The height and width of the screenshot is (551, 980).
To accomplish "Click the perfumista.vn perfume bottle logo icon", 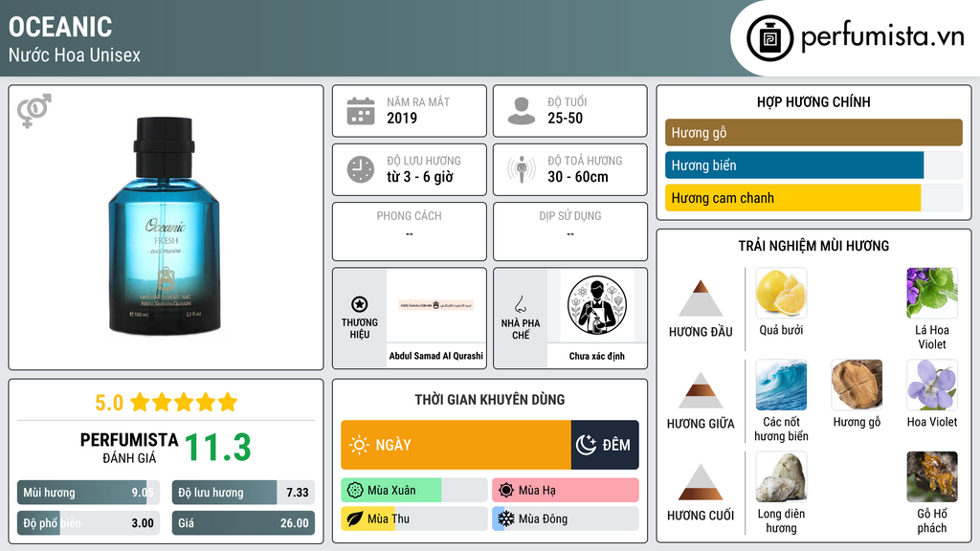I will click(769, 38).
